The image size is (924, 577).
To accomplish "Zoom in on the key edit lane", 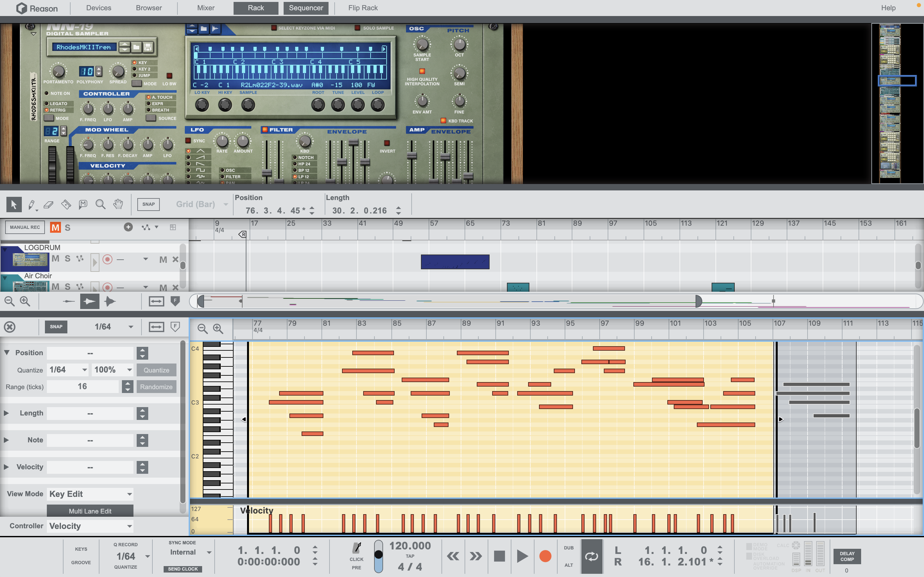I will [x=218, y=329].
